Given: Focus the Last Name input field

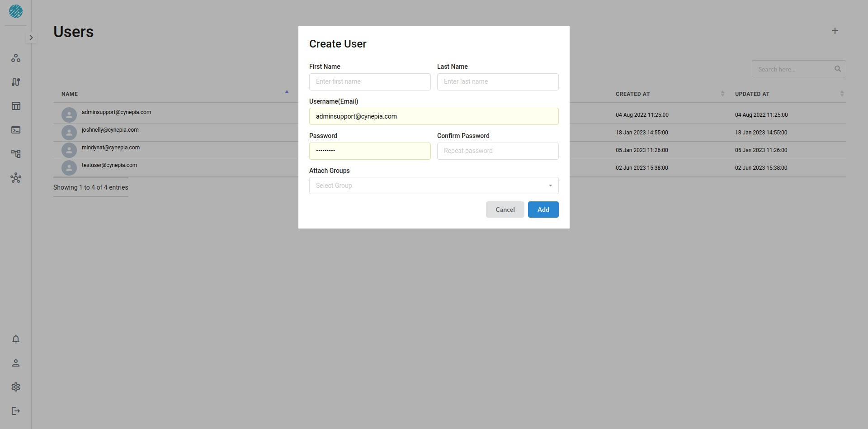Looking at the screenshot, I should coord(498,82).
